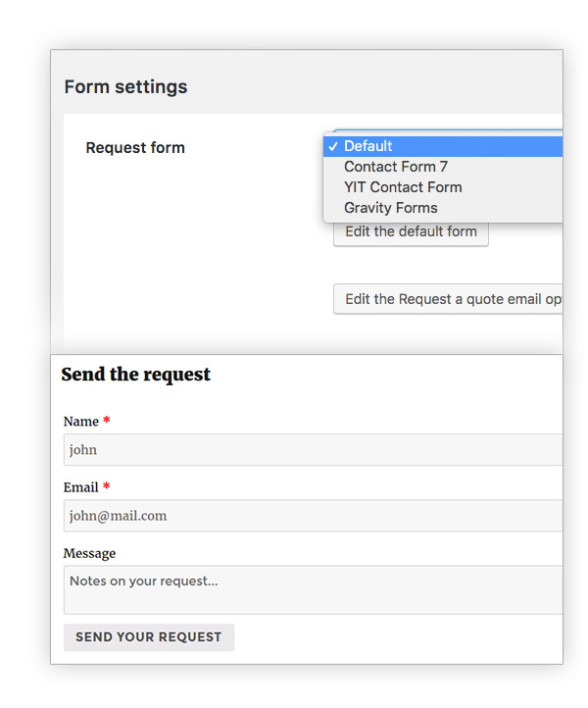588x708 pixels.
Task: Click the red asterisk next to Email
Action: 107,486
